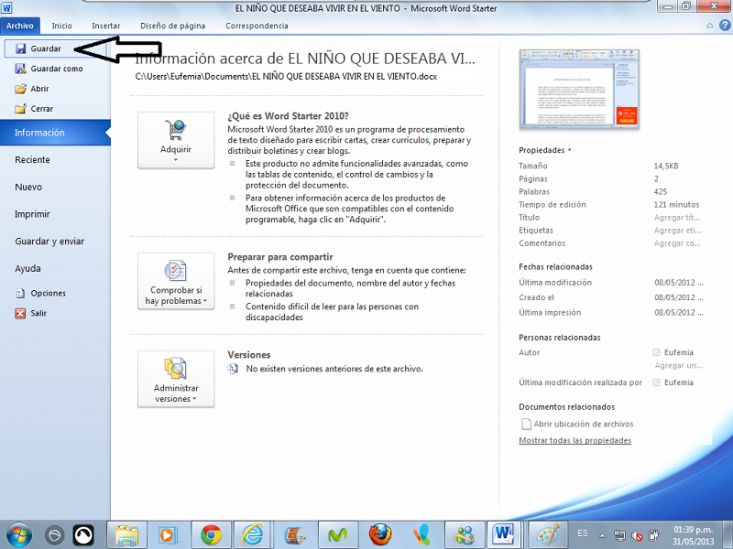Screen dimensions: 733x549
Task: Click the red Salir icon
Action: point(21,313)
